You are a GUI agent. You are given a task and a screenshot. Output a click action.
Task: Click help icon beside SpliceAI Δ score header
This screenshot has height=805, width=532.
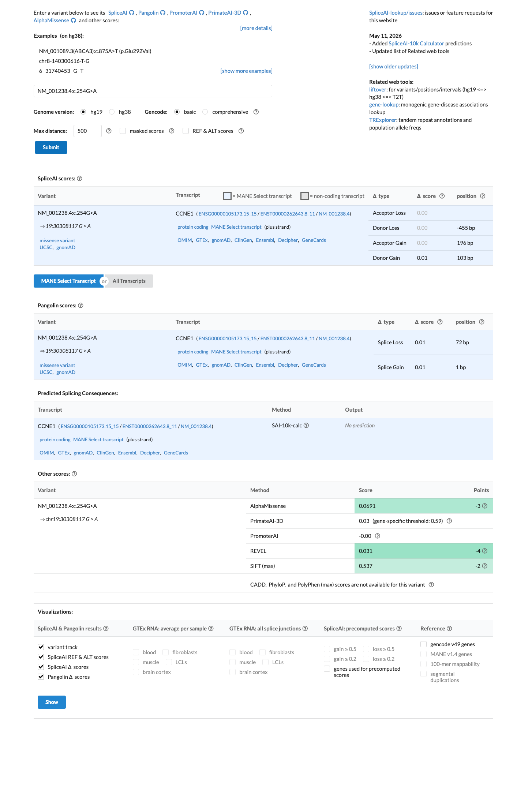(x=442, y=196)
